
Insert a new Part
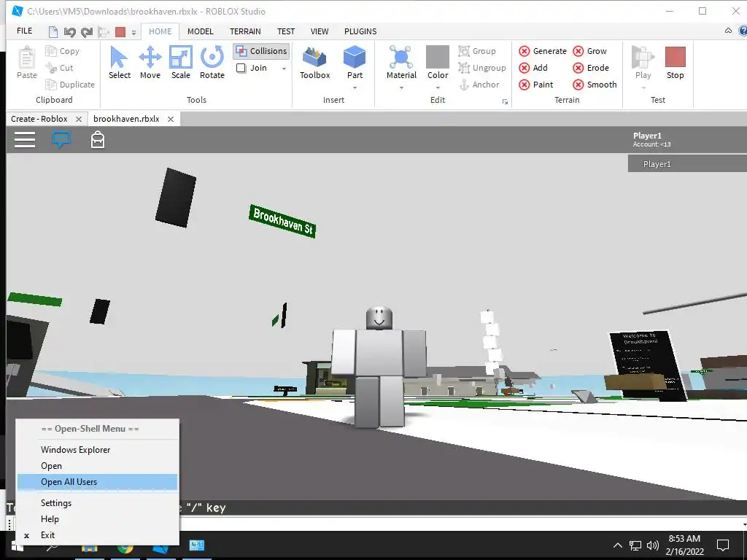coord(355,63)
